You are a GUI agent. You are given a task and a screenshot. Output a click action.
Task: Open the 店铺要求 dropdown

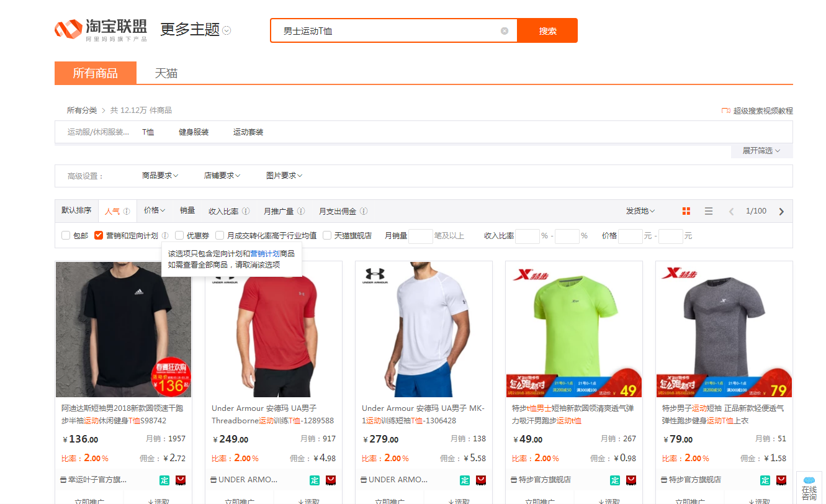[222, 176]
